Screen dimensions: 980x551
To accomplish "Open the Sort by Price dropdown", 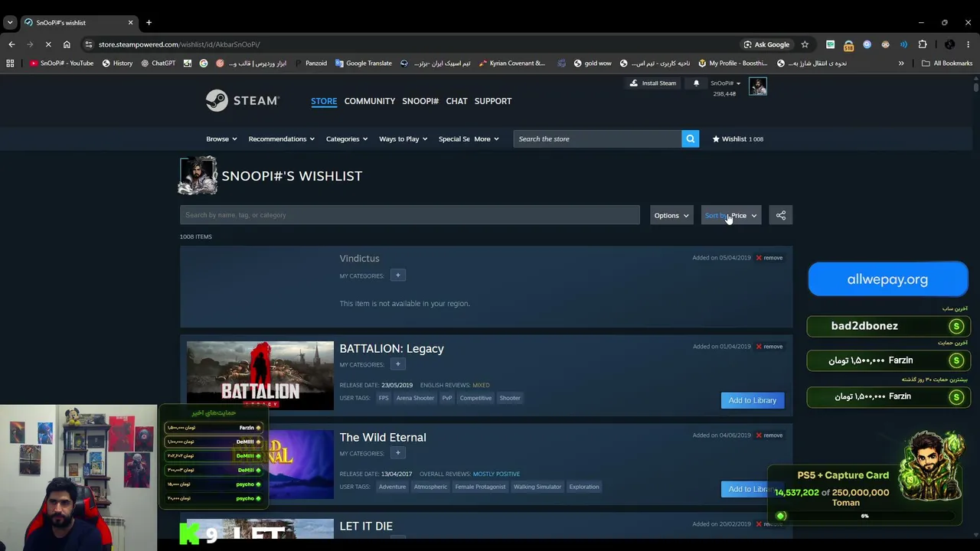I will tap(731, 216).
